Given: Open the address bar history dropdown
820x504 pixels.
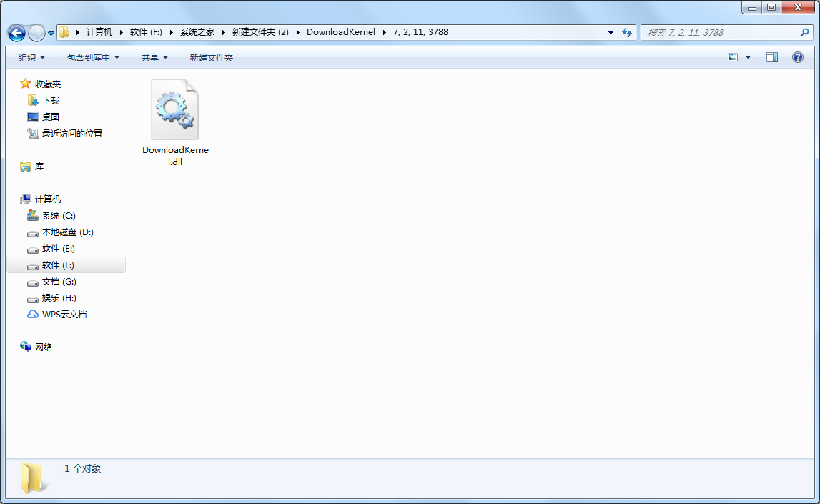Looking at the screenshot, I should pos(610,32).
